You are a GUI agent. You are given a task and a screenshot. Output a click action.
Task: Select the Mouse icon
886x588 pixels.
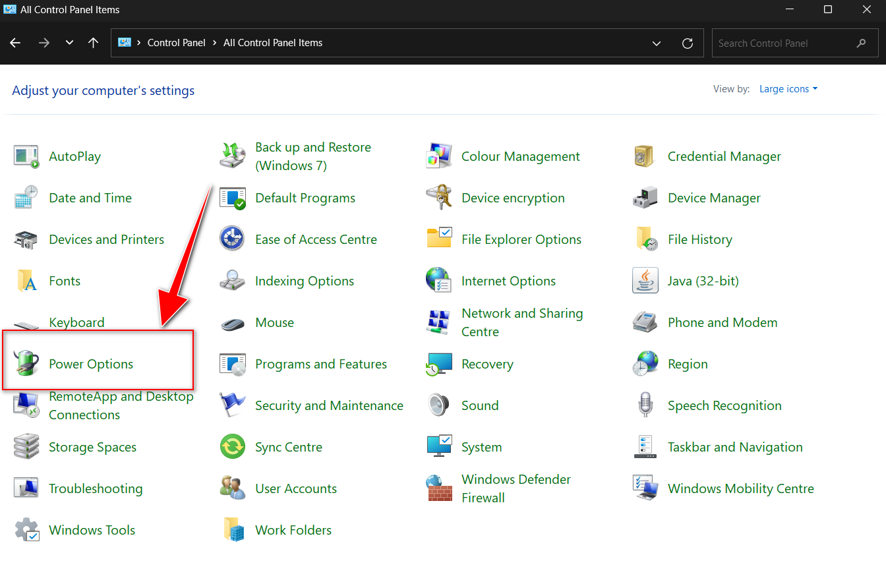[233, 323]
